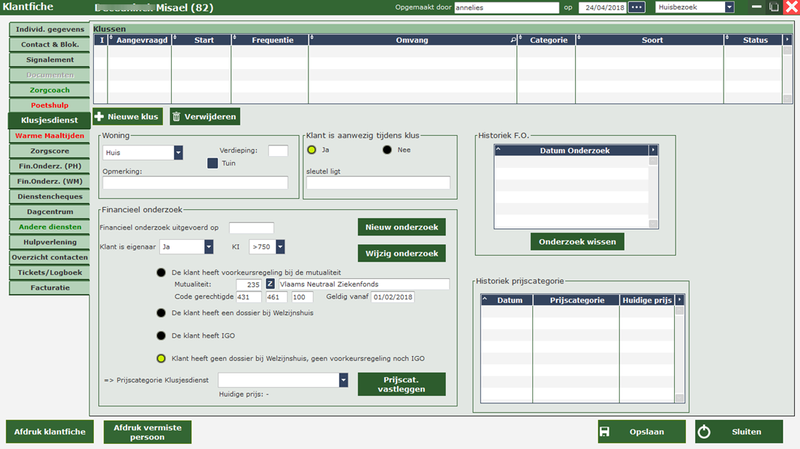Click the Z lookup icon beside Mutualiteit
Viewport: 800px width, 449px height.
point(270,284)
